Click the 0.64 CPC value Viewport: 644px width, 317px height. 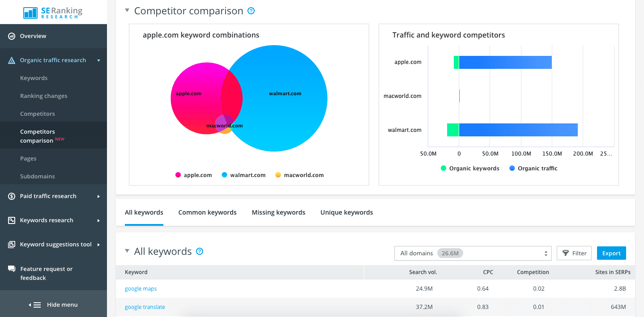point(483,289)
